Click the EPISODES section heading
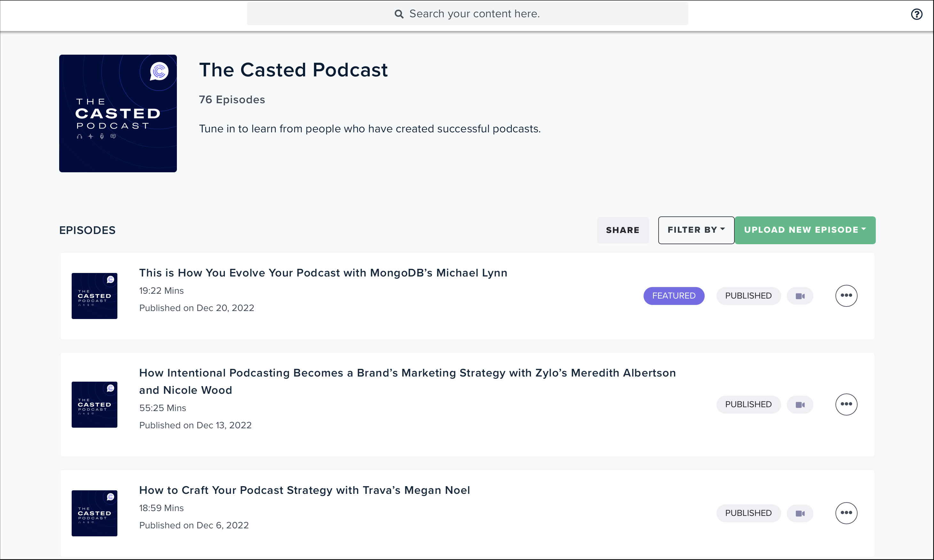The width and height of the screenshot is (934, 560). pyautogui.click(x=87, y=230)
